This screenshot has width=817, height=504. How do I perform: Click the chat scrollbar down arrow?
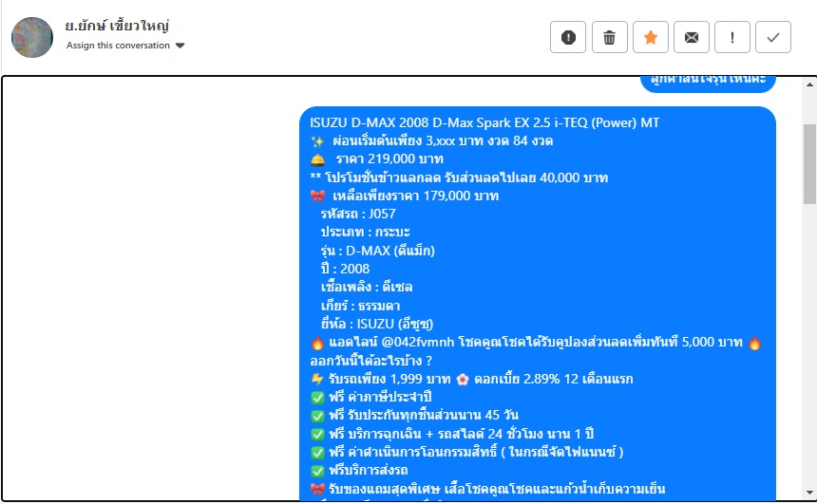[x=809, y=492]
